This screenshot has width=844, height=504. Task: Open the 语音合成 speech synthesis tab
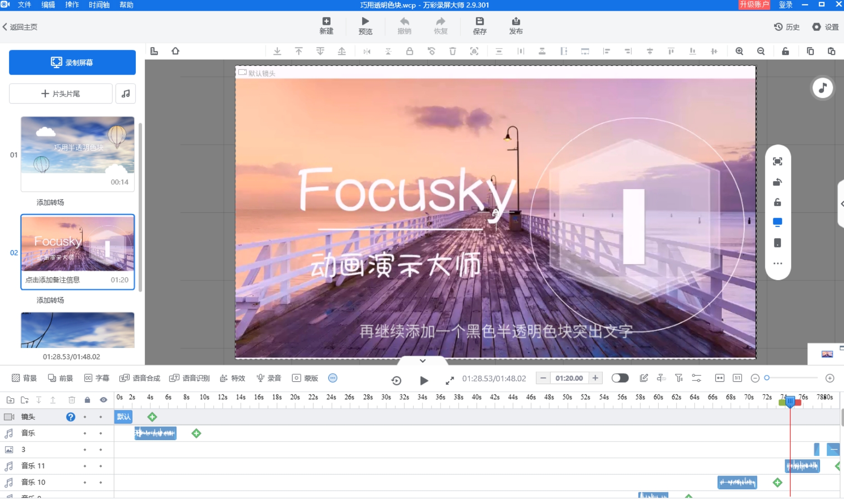point(140,378)
